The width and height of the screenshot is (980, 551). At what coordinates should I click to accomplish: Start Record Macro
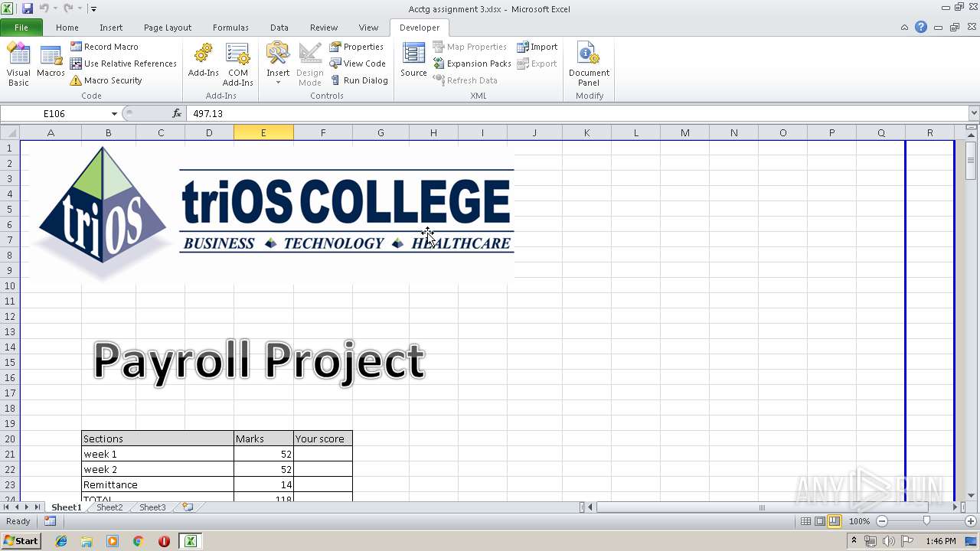coord(104,47)
